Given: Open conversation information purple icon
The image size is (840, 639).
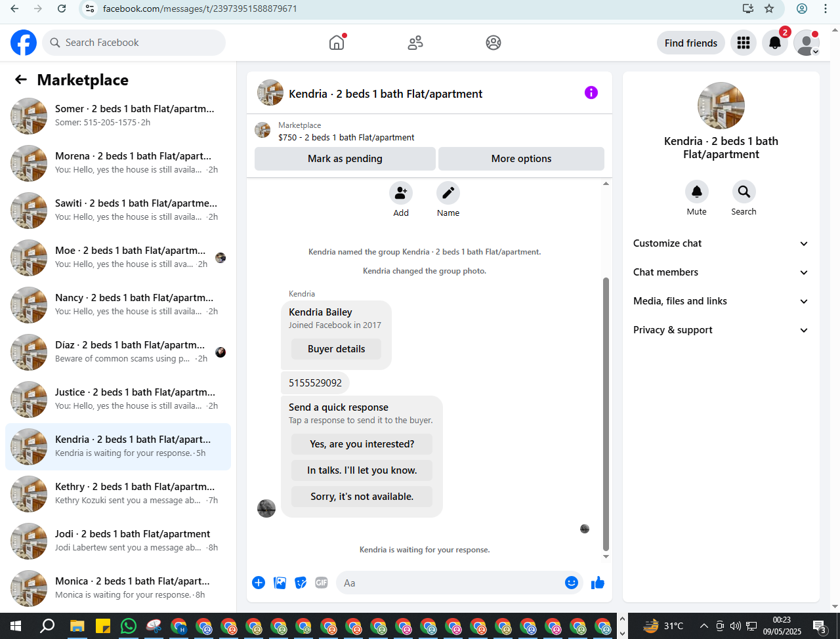Looking at the screenshot, I should (591, 93).
